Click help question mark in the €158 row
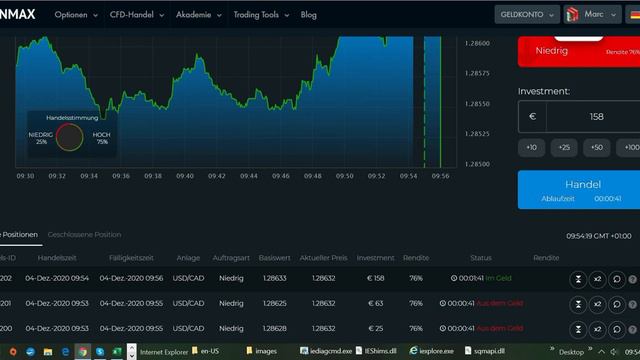 tap(632, 280)
